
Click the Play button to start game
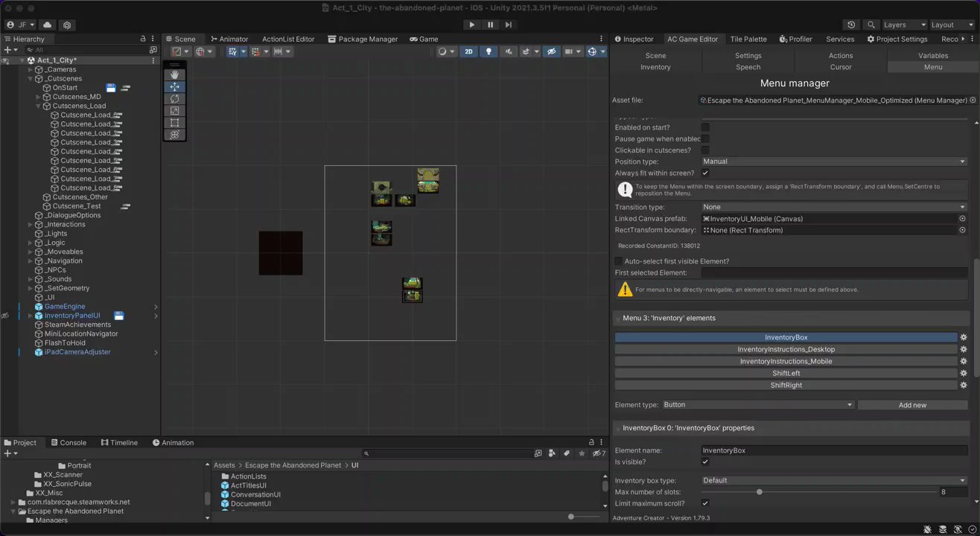point(471,25)
